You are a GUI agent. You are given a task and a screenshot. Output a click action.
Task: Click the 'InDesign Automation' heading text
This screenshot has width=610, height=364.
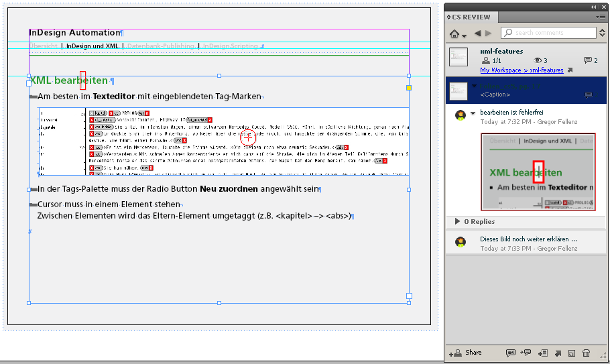(x=75, y=33)
